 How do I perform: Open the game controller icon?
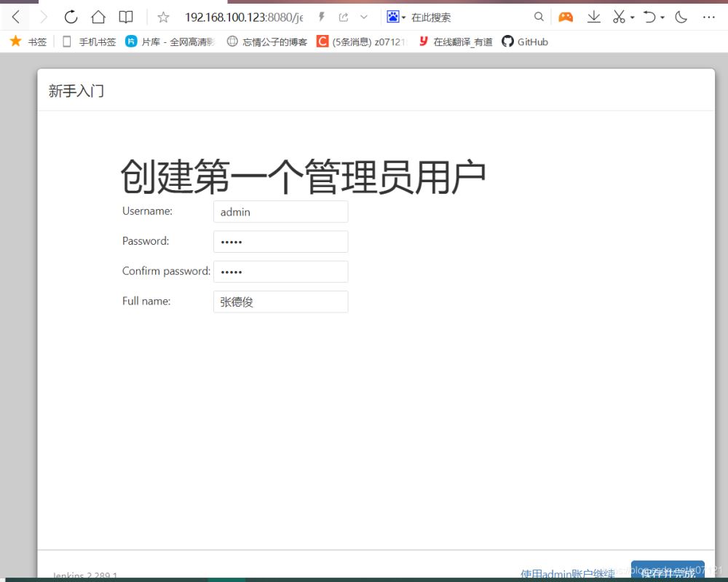click(566, 17)
